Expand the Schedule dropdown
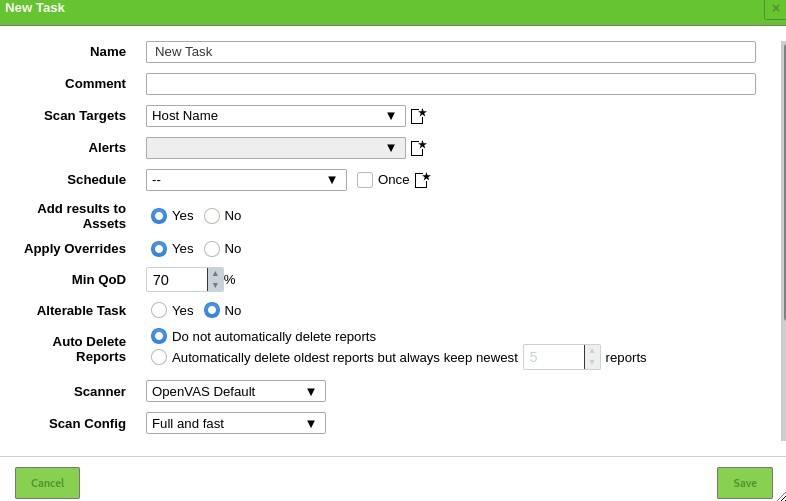Image resolution: width=786 pixels, height=501 pixels. 246,180
